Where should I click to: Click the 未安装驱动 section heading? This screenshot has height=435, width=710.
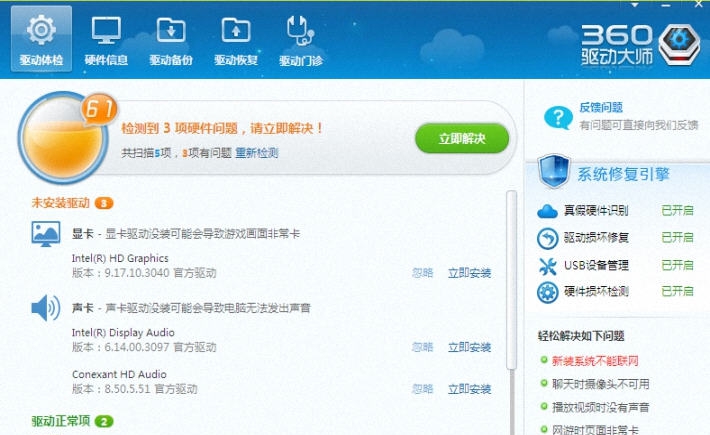tap(61, 203)
